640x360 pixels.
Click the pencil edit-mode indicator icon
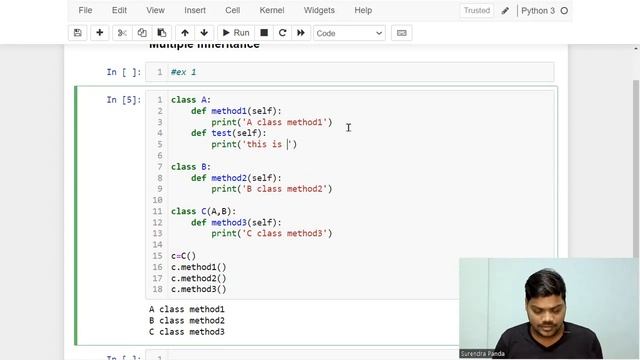pos(505,11)
